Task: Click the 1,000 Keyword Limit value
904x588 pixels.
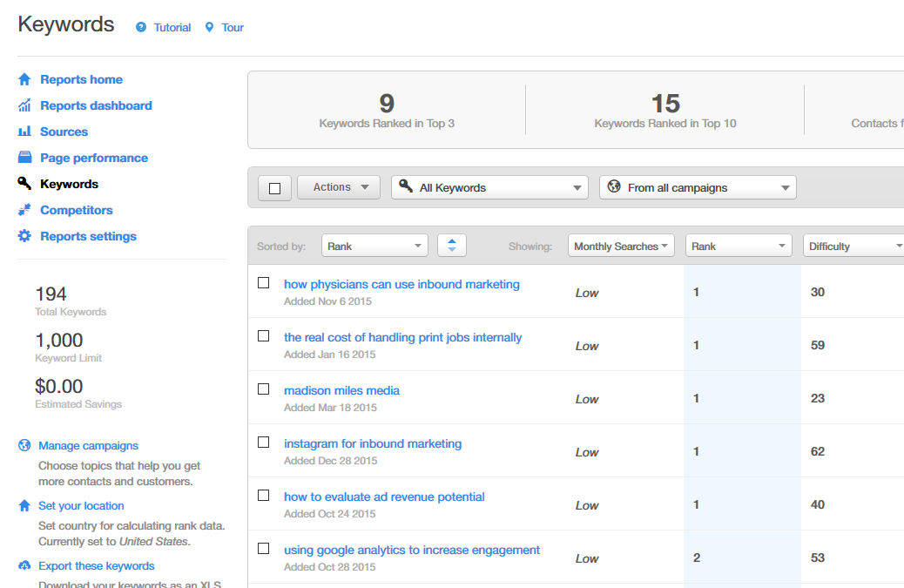Action: pos(59,340)
